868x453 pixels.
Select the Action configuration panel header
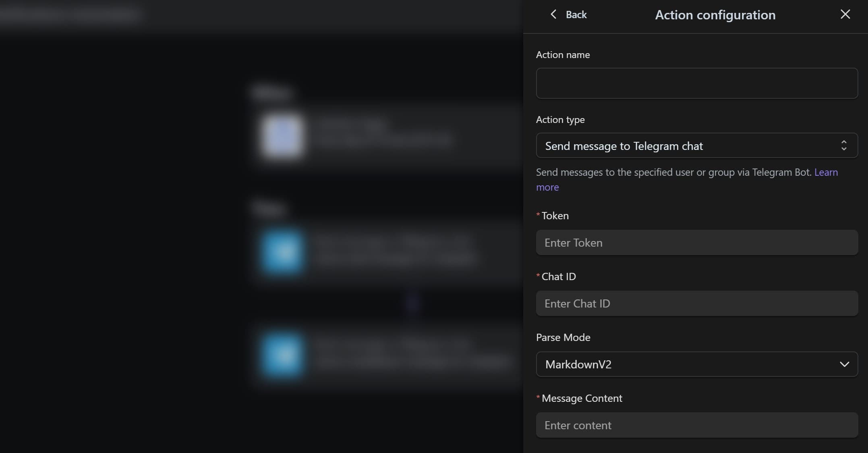click(715, 15)
